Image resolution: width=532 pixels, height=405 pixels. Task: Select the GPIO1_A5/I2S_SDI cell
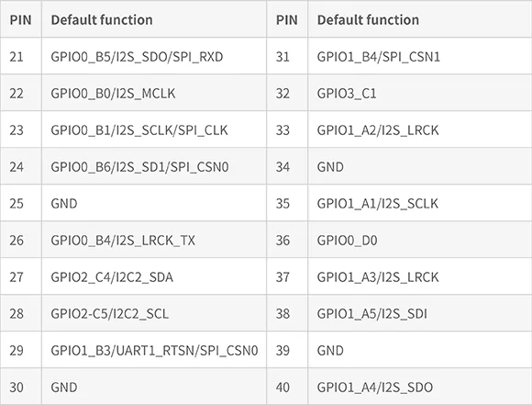coord(420,313)
